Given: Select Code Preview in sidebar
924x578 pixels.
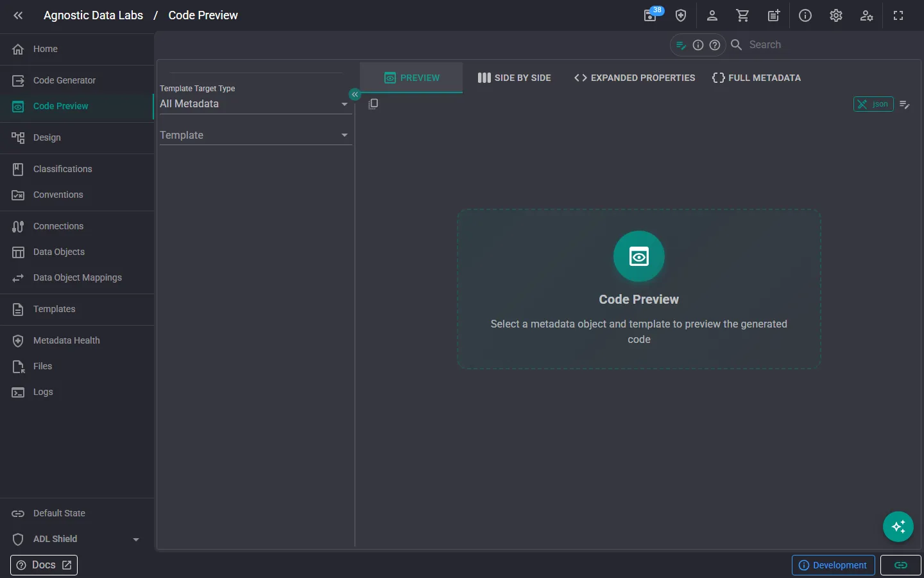Looking at the screenshot, I should (x=77, y=106).
